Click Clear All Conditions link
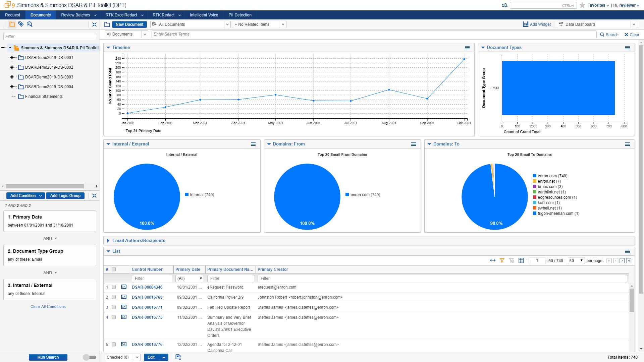 (x=48, y=307)
